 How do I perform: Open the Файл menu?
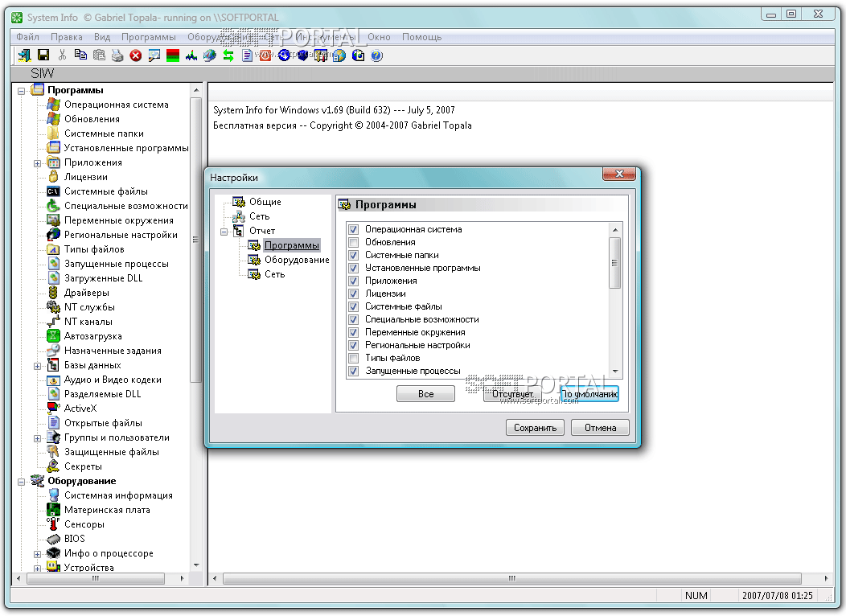(x=27, y=37)
